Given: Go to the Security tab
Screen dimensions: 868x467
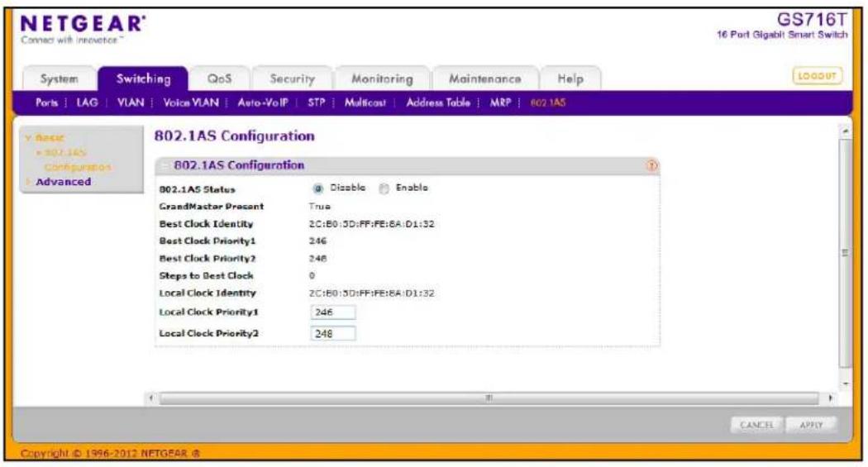Looking at the screenshot, I should tap(292, 79).
